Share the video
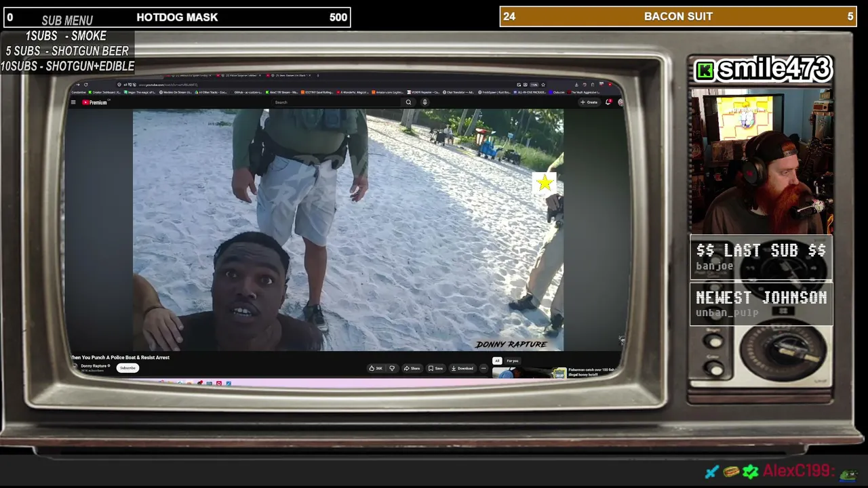 pos(412,368)
